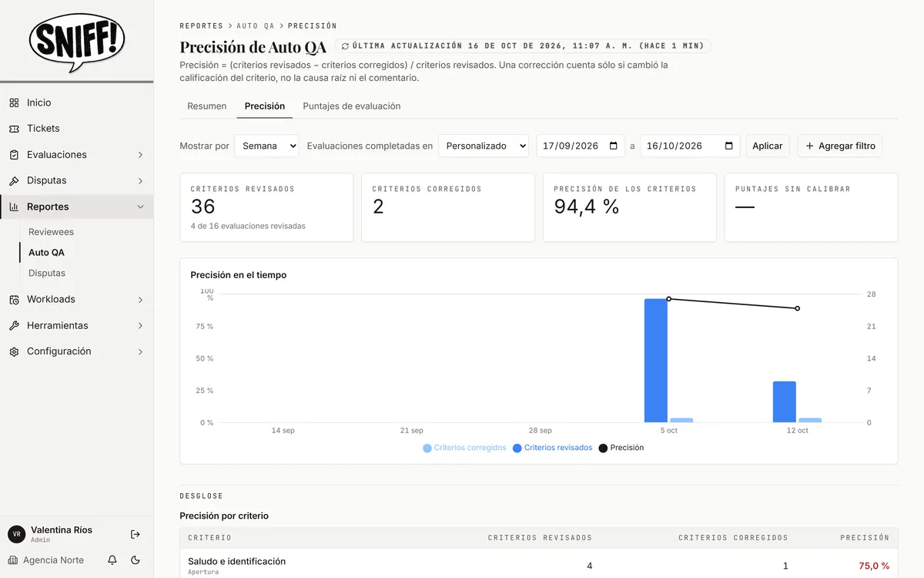Image resolution: width=924 pixels, height=578 pixels.
Task: Click the Reportes bar chart icon
Action: pyautogui.click(x=14, y=207)
